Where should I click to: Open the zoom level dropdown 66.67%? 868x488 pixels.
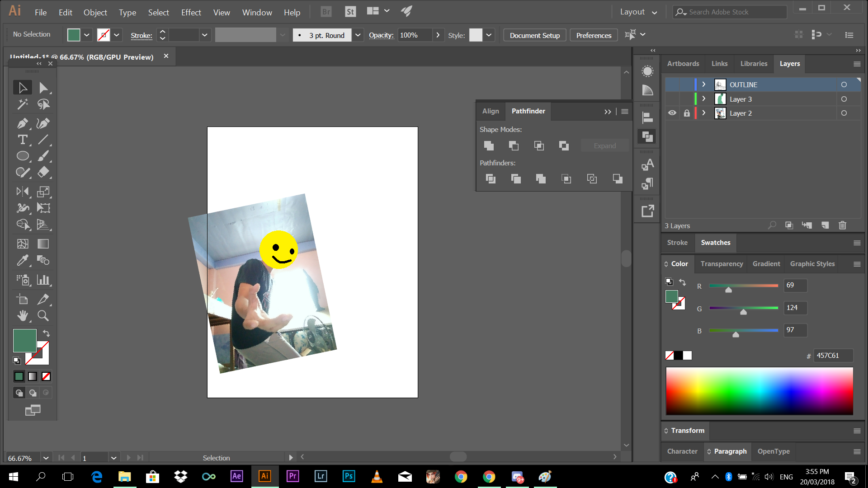pyautogui.click(x=46, y=458)
